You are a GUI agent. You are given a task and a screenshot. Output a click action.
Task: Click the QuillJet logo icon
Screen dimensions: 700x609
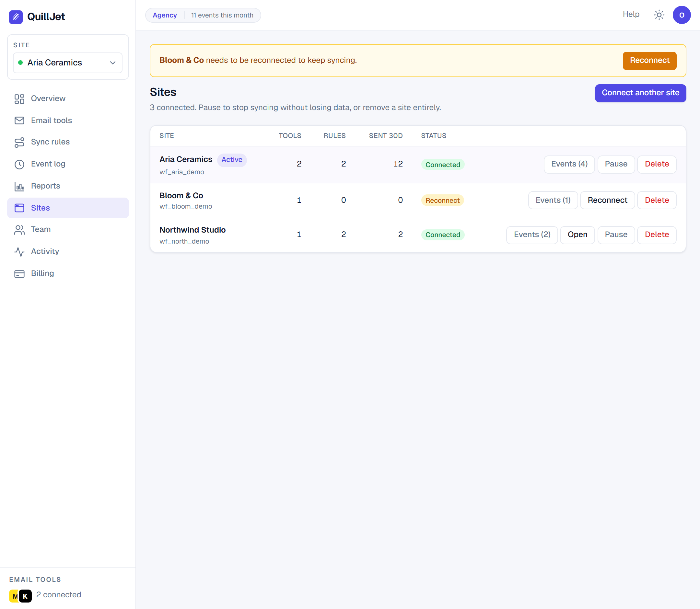pos(16,17)
